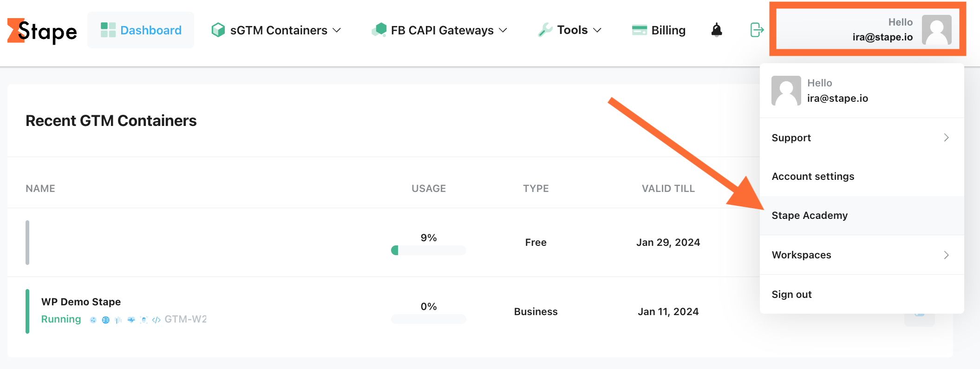Expand the Tools dropdown arrow
The height and width of the screenshot is (369, 980).
pyautogui.click(x=598, y=30)
